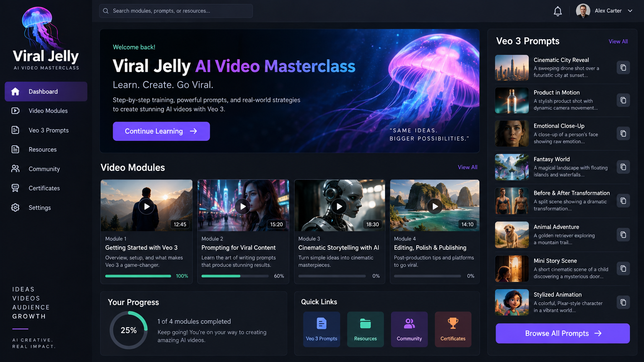Select Dashboard in the sidebar
Screen dimensions: 644x362
[46, 91]
